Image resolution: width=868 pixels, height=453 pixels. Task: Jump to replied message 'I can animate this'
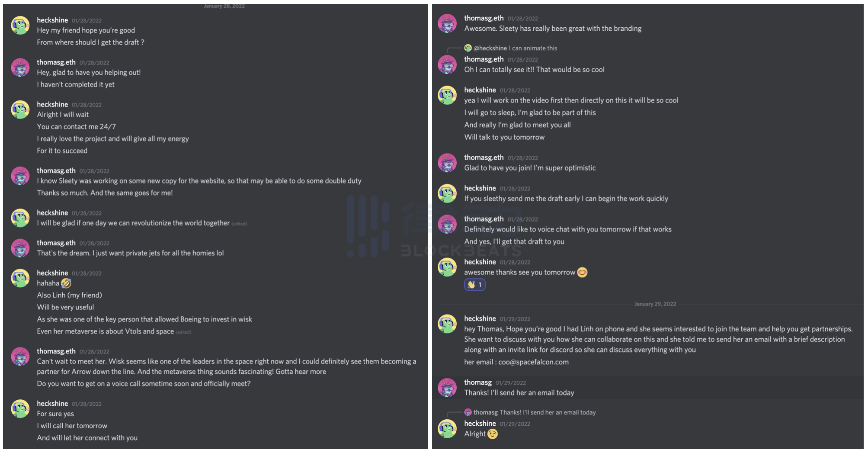533,48
